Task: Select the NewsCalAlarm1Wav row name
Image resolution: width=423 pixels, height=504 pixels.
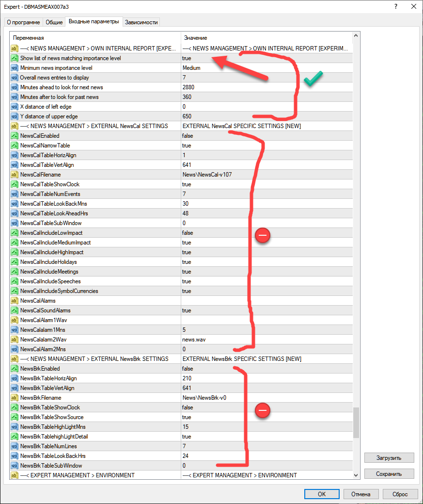Action: [x=44, y=320]
